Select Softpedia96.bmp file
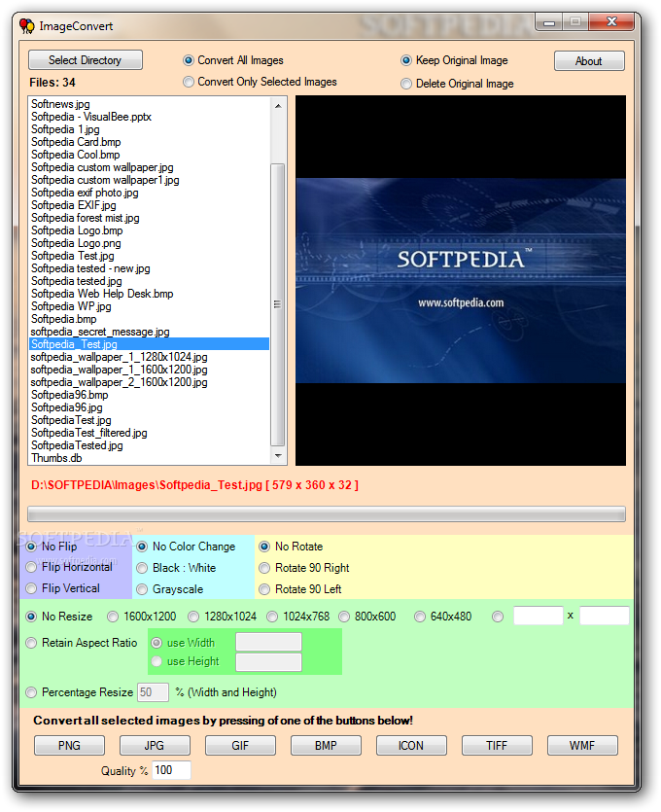The image size is (661, 812). [x=150, y=395]
